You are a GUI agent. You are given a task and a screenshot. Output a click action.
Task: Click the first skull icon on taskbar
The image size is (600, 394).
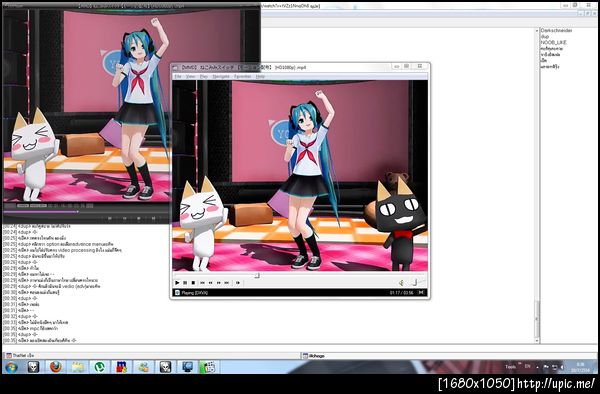tap(34, 367)
